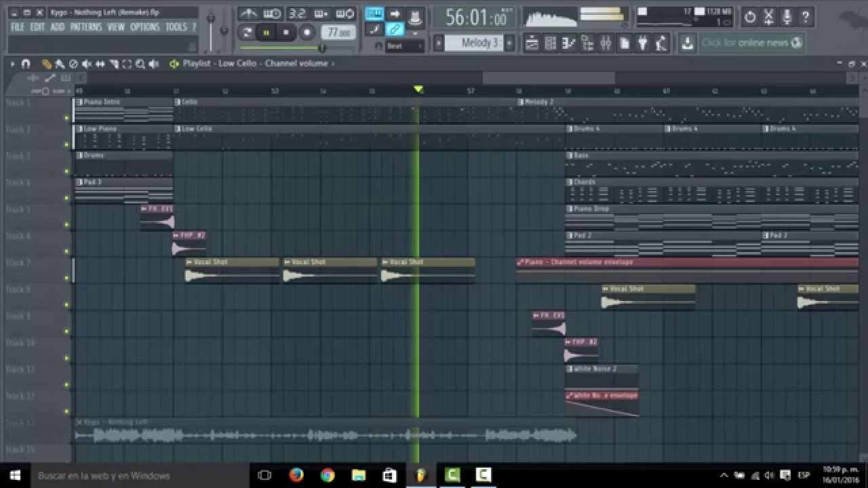Click the download content library icon

(x=688, y=43)
